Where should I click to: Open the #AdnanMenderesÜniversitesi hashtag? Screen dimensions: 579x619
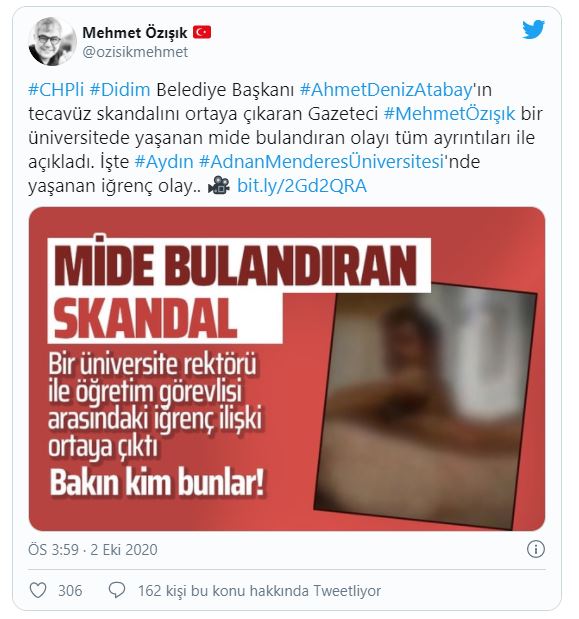point(322,162)
